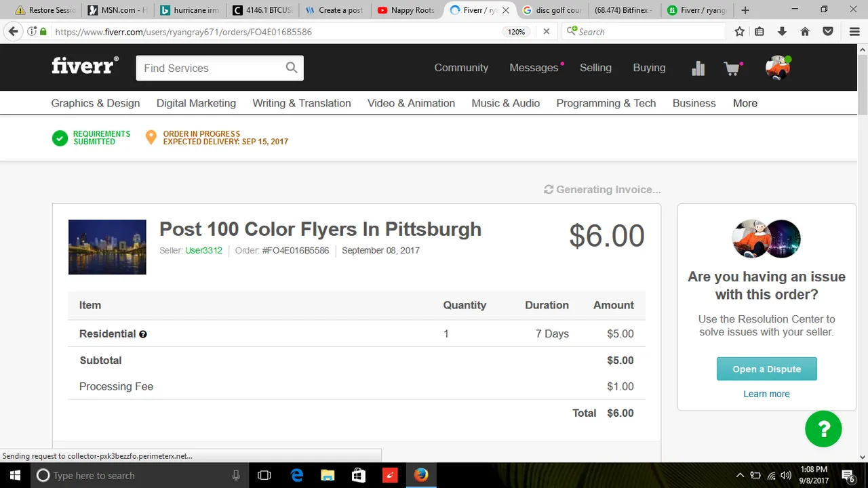Open the Firefox downloads arrow
868x488 pixels.
click(x=782, y=31)
